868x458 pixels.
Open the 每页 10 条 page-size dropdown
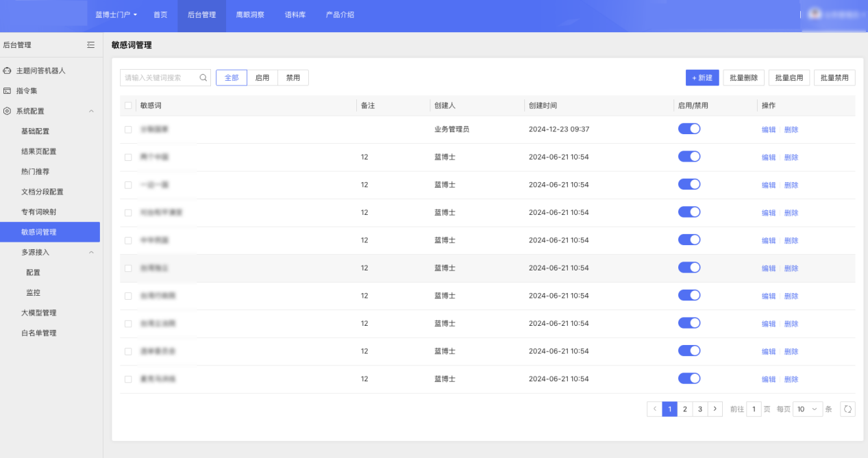tap(808, 409)
